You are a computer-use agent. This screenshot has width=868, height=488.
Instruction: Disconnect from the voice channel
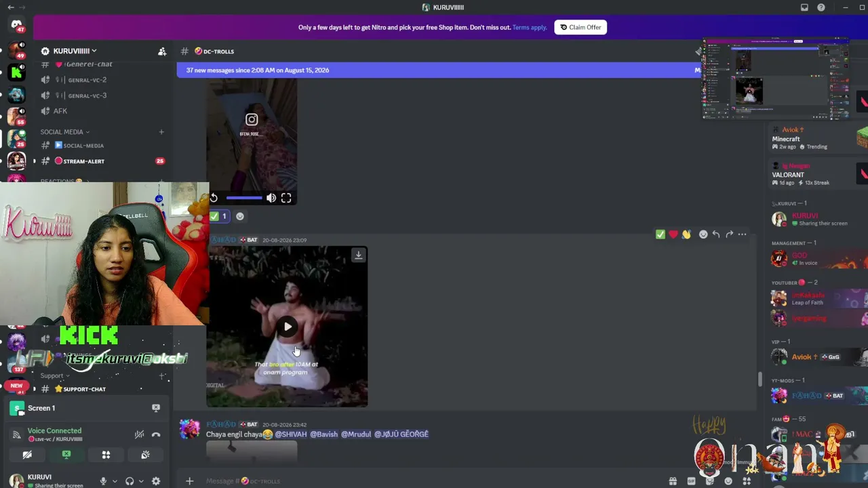point(156,434)
